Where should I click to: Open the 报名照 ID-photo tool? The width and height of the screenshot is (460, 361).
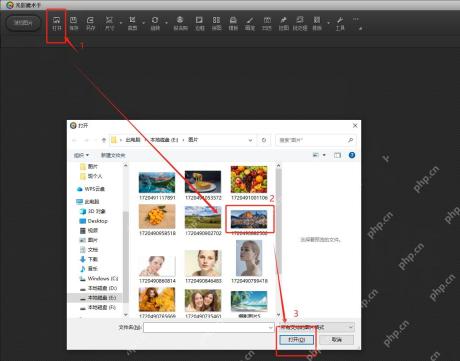180,24
